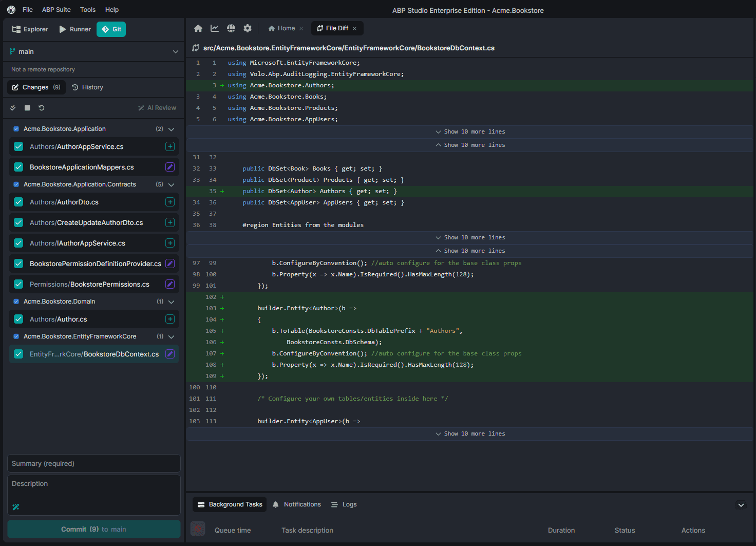Uncheck IAuthorAppService.cs file
756x546 pixels.
tap(18, 243)
